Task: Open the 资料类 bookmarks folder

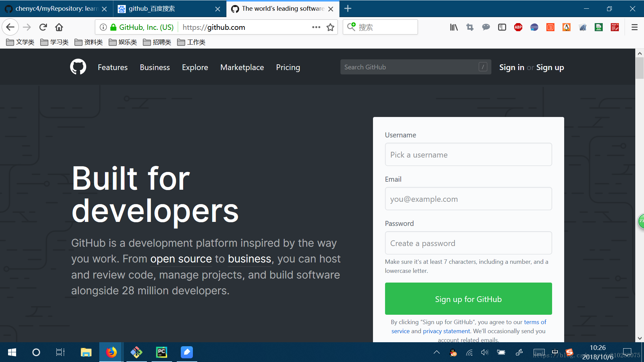Action: pyautogui.click(x=89, y=42)
